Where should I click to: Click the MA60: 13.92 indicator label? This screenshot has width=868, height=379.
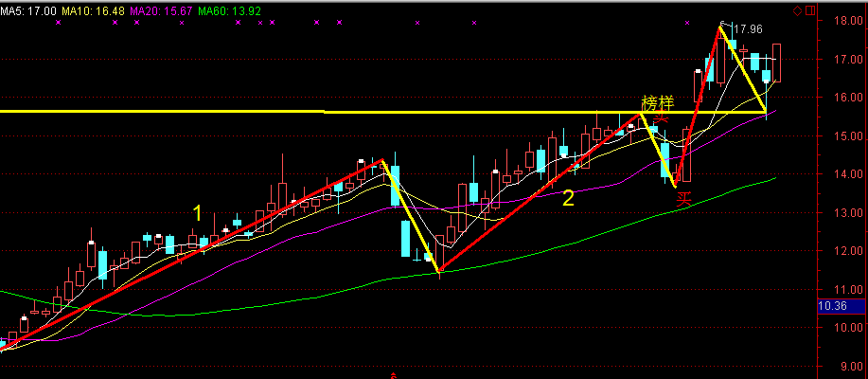pos(228,9)
